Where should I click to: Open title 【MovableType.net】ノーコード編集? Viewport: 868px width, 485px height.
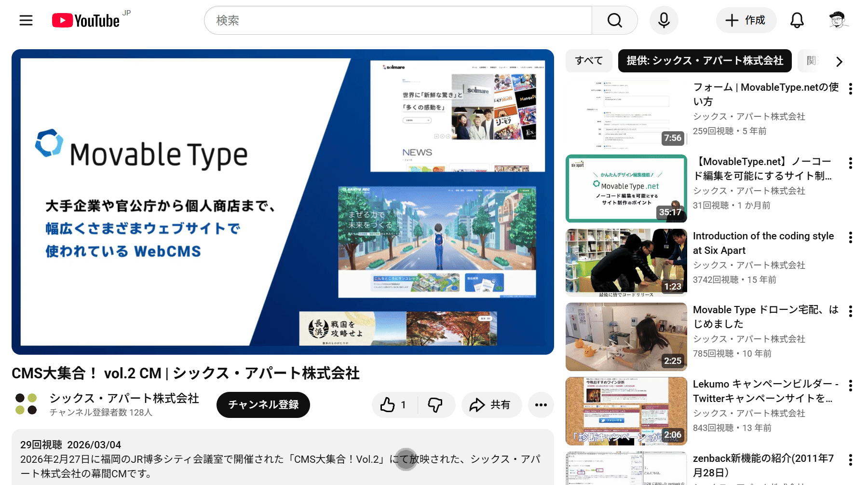click(x=763, y=168)
